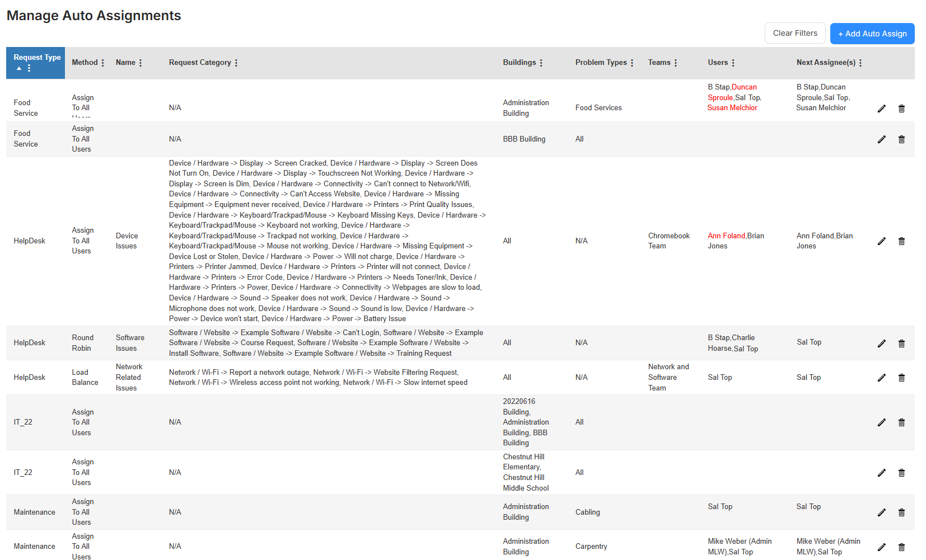The image size is (926, 560).
Task: Open the Users column options menu
Action: click(x=734, y=63)
